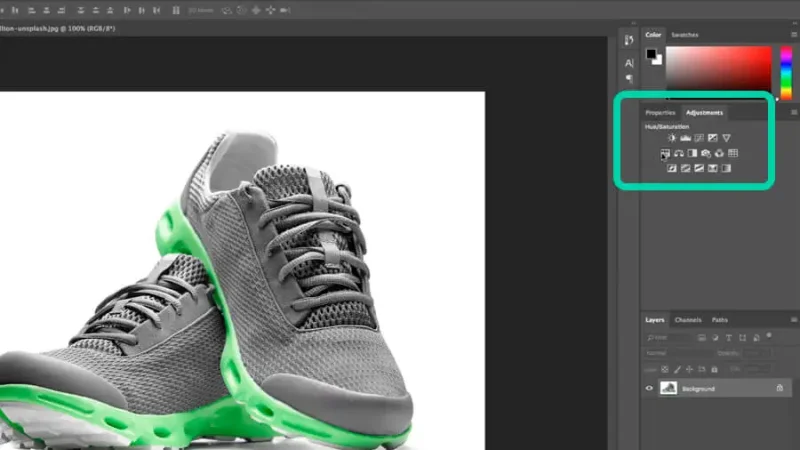Open the Adjustments panel flyout menu

pos(794,112)
